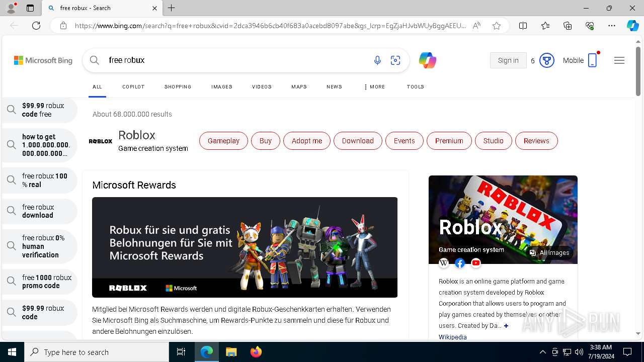
Task: Click the Download pill button
Action: tap(358, 141)
